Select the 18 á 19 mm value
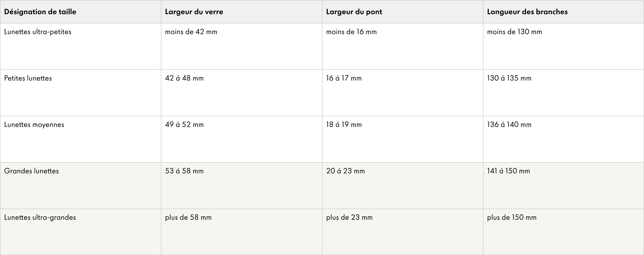This screenshot has height=255, width=644. pos(344,125)
